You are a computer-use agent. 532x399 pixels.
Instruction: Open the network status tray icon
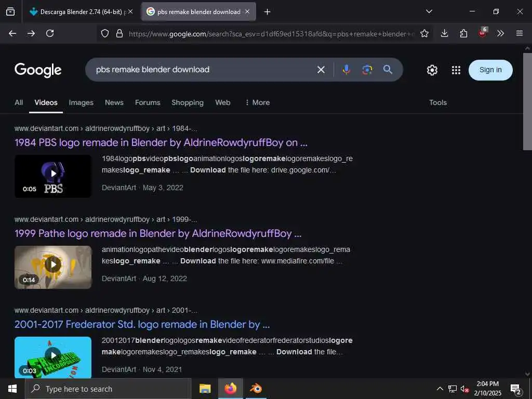(x=453, y=389)
